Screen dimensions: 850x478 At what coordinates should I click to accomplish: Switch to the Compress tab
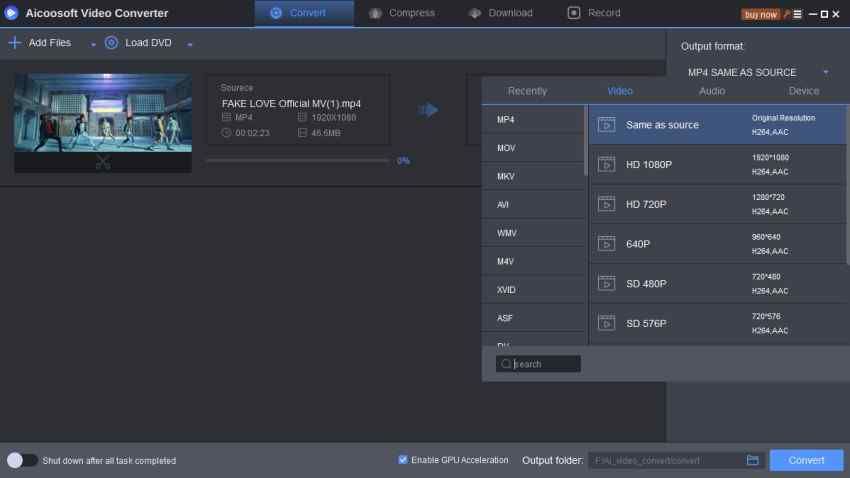pyautogui.click(x=402, y=13)
